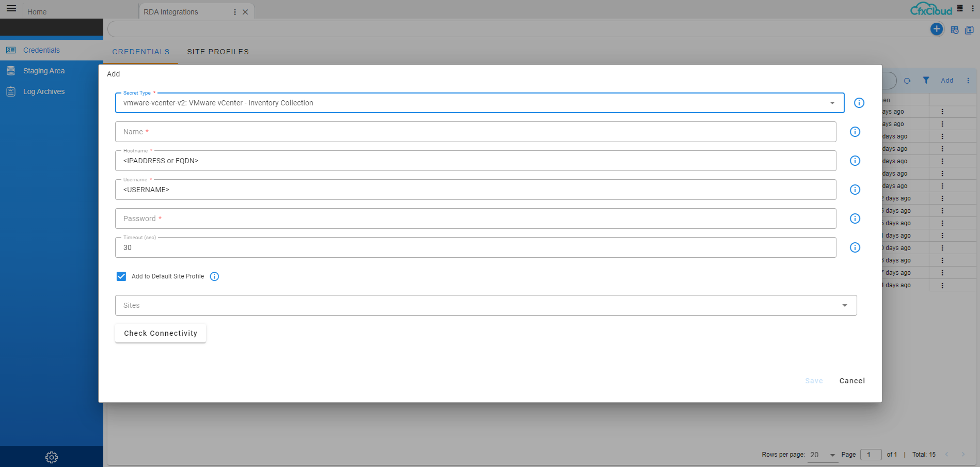Open Staging Area in the sidebar

44,71
